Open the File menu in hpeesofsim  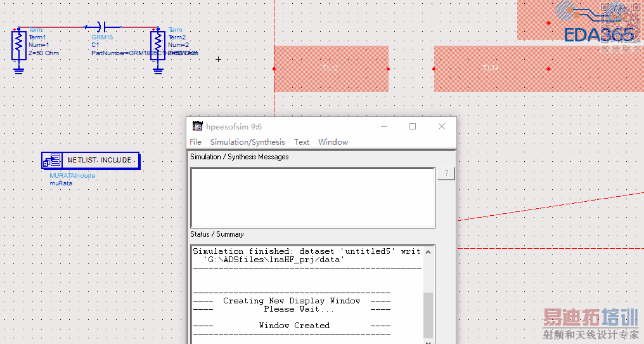click(x=195, y=142)
